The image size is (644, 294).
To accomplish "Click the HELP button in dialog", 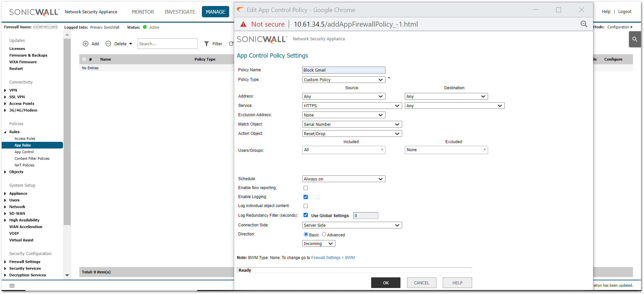I will pyautogui.click(x=457, y=283).
